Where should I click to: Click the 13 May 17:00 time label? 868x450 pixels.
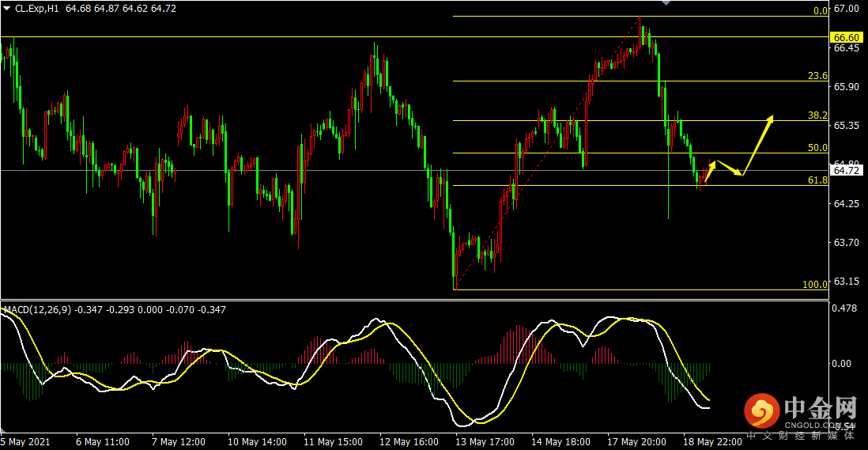[x=485, y=442]
